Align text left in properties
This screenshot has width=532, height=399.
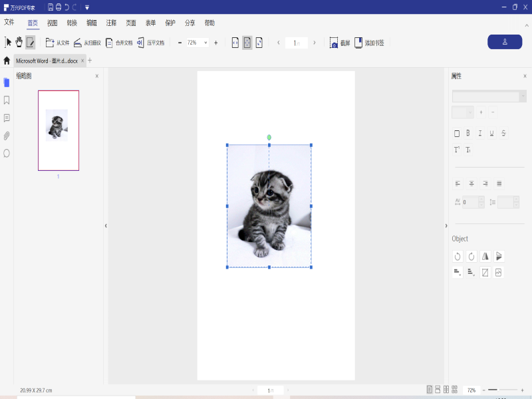(458, 184)
